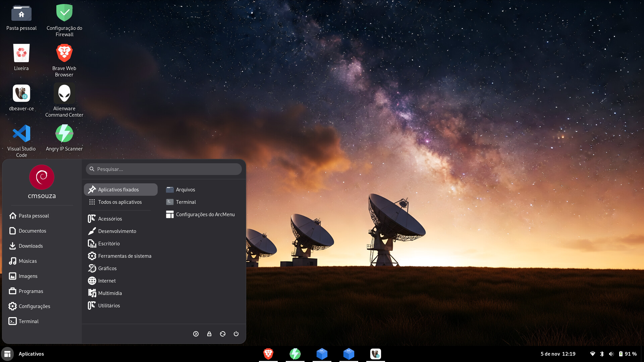
Task: Open Brave Web Browser desktop icon
Action: click(64, 54)
